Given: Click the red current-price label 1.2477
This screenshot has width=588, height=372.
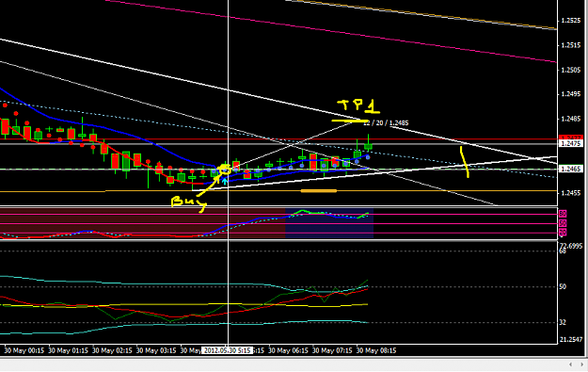Looking at the screenshot, I should [570, 137].
